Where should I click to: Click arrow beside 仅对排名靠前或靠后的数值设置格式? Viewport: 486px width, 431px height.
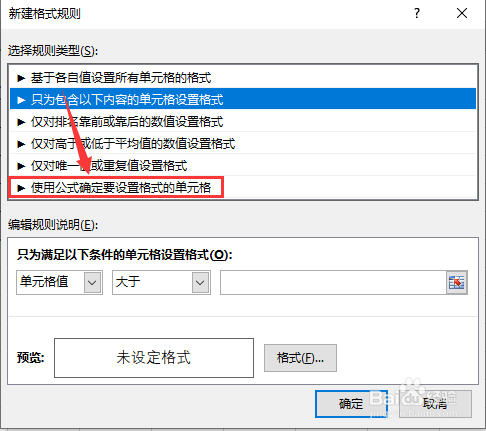pos(21,122)
